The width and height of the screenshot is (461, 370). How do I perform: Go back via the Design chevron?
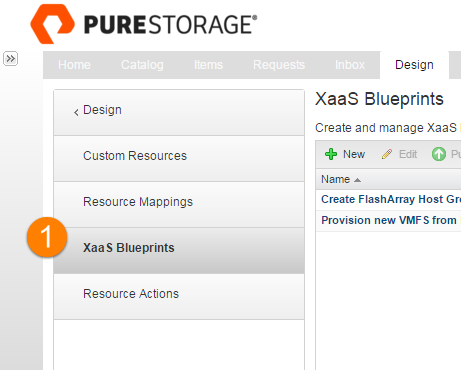(x=76, y=112)
